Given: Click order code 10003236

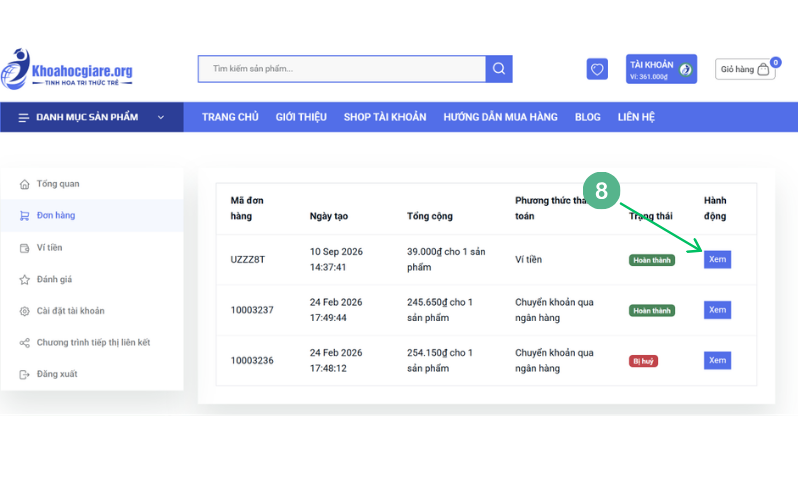Looking at the screenshot, I should coord(252,361).
